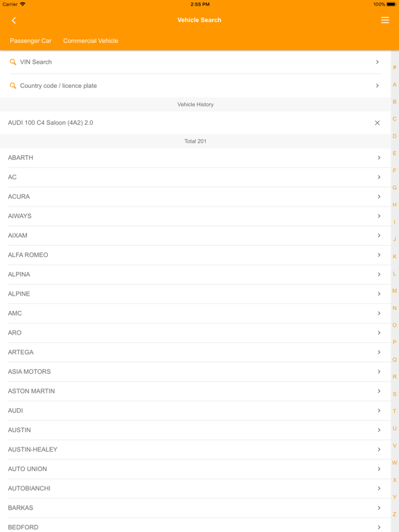Jump to letter P in index bar
The image size is (399, 532).
[395, 342]
